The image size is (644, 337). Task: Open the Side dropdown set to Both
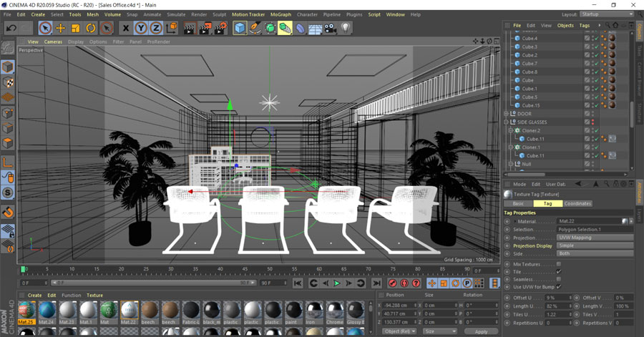pyautogui.click(x=595, y=253)
